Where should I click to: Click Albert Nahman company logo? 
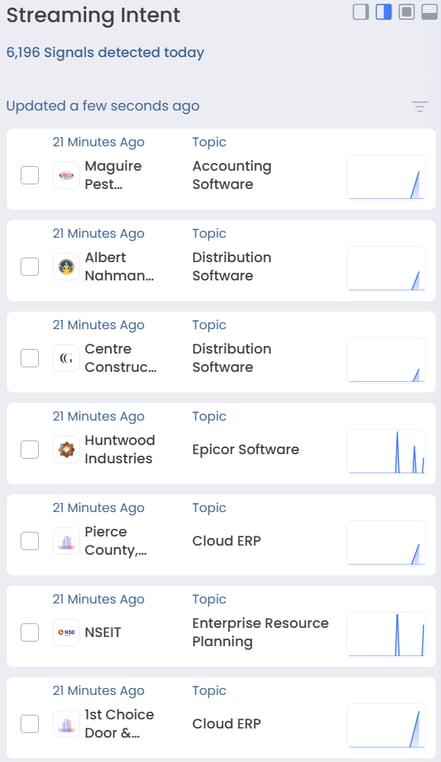66,267
